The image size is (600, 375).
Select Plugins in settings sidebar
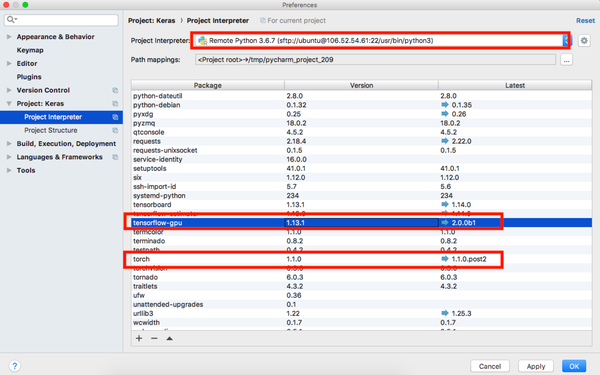click(29, 77)
